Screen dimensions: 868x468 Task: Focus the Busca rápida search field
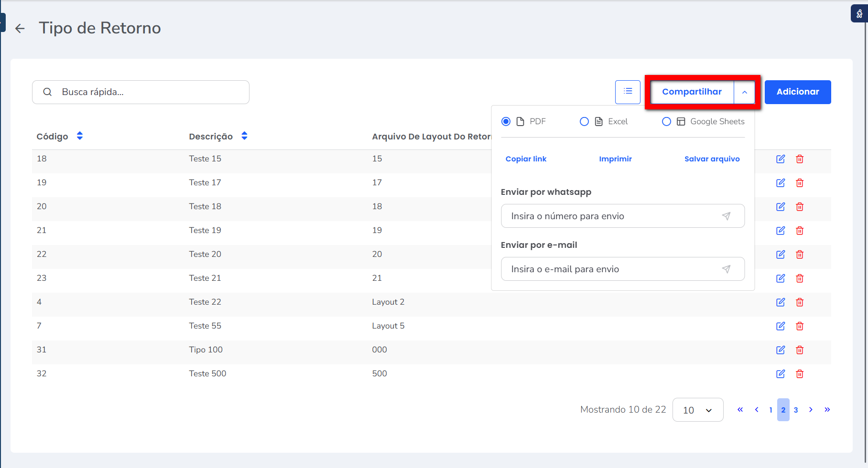141,92
